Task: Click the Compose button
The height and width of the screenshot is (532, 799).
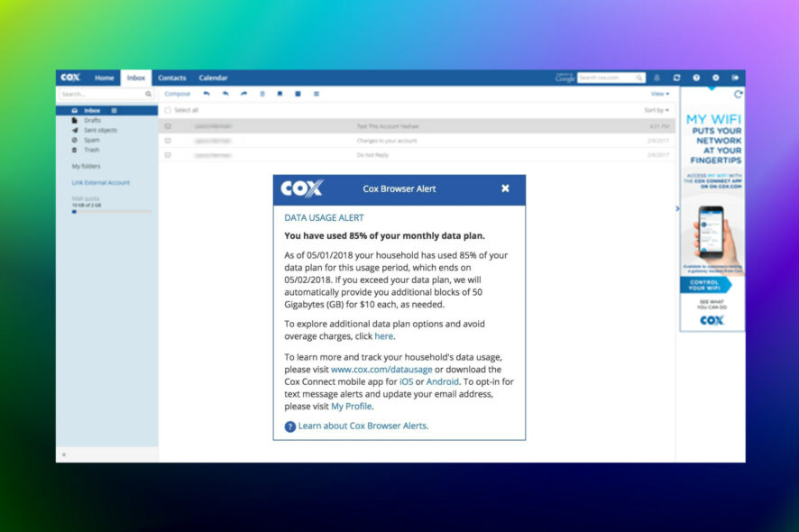Action: (178, 94)
